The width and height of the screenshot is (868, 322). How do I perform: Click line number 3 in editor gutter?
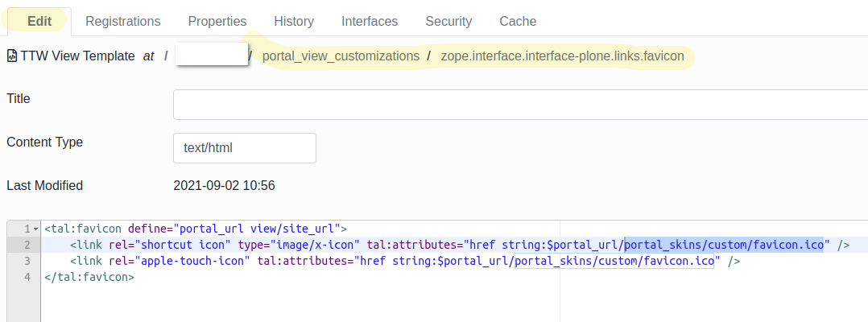[x=27, y=262]
